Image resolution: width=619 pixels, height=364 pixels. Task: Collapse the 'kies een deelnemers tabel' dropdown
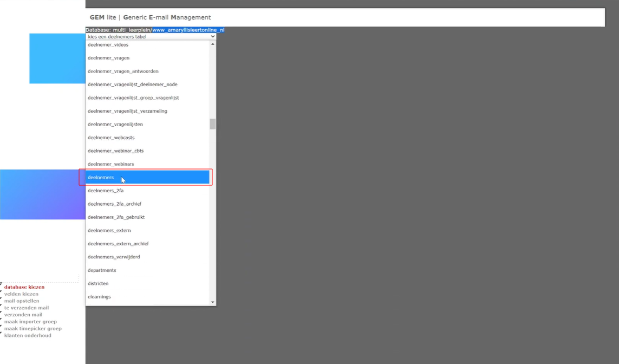(x=151, y=37)
